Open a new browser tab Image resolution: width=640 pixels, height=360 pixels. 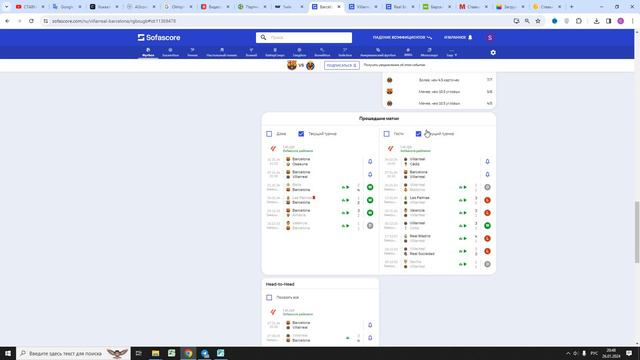(571, 7)
